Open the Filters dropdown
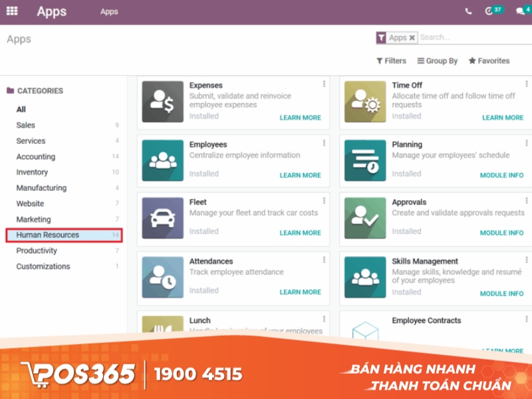 pos(391,61)
